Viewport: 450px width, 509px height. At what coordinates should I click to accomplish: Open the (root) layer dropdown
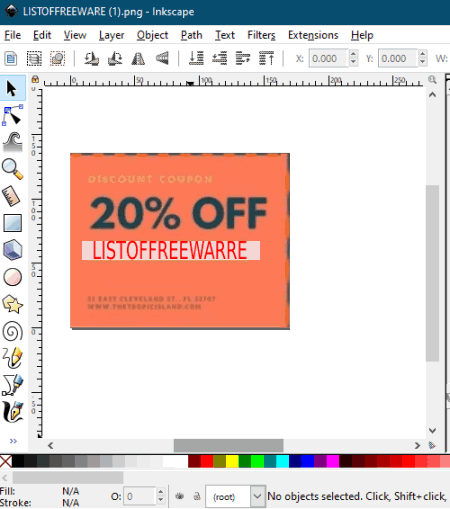pos(257,496)
